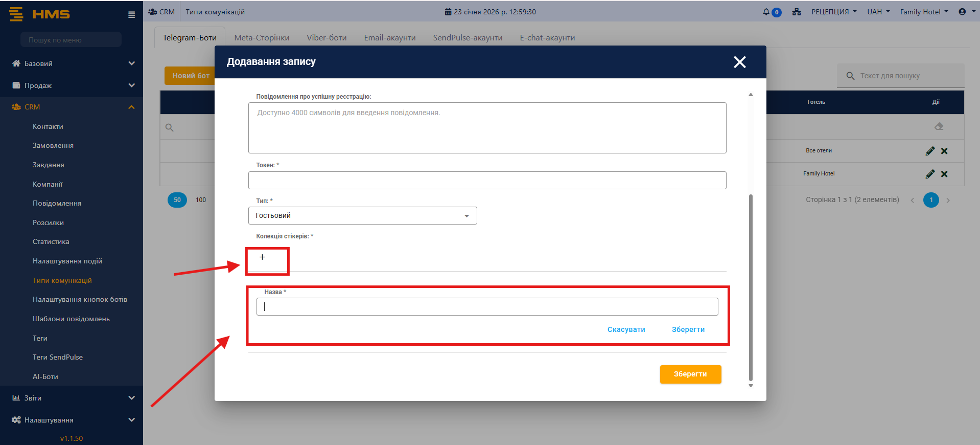The image size is (980, 445).
Task: Click the notification bell icon
Action: tap(766, 12)
